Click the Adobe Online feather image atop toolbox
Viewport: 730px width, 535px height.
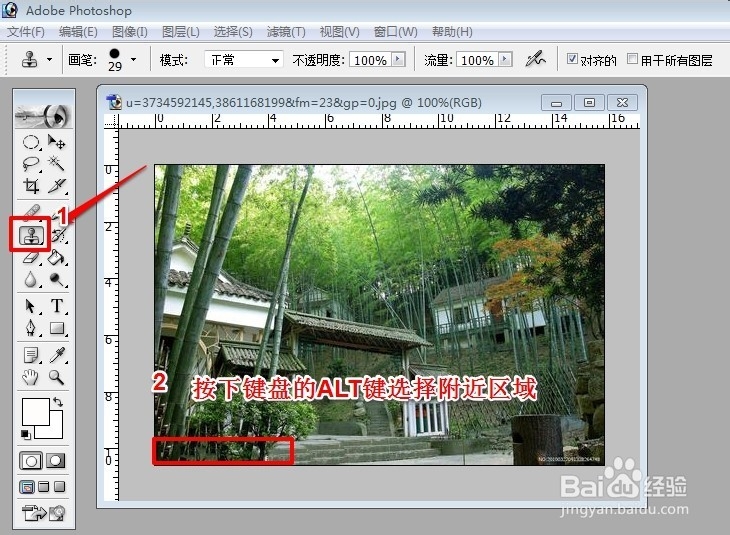(x=44, y=114)
